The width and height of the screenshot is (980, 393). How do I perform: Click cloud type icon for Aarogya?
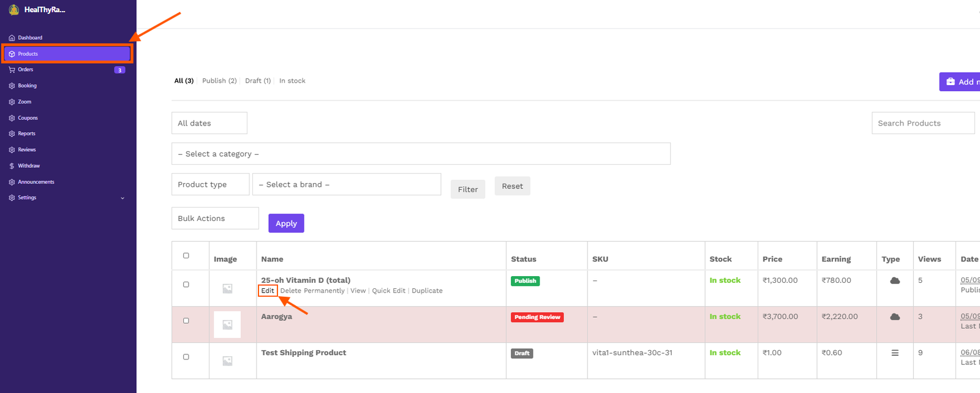click(895, 316)
